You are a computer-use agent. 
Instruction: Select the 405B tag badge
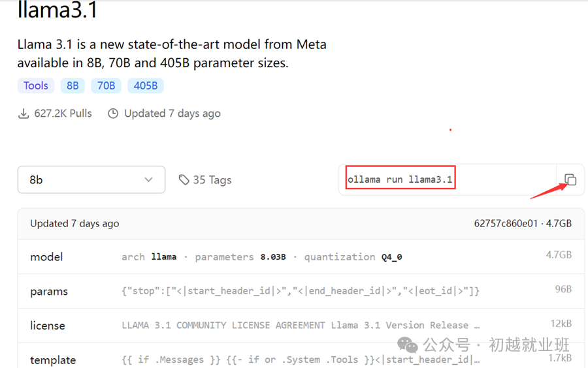[146, 85]
